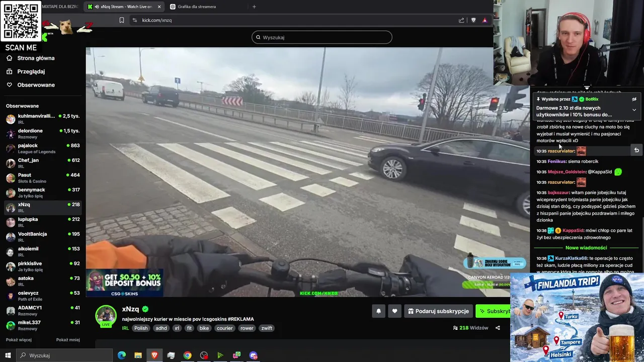Open luplupka channel in followed list
644x362 pixels.
click(43, 222)
